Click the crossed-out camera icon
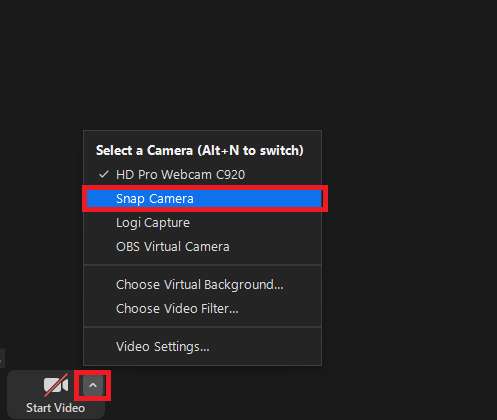Image resolution: width=497 pixels, height=420 pixels. (56, 385)
